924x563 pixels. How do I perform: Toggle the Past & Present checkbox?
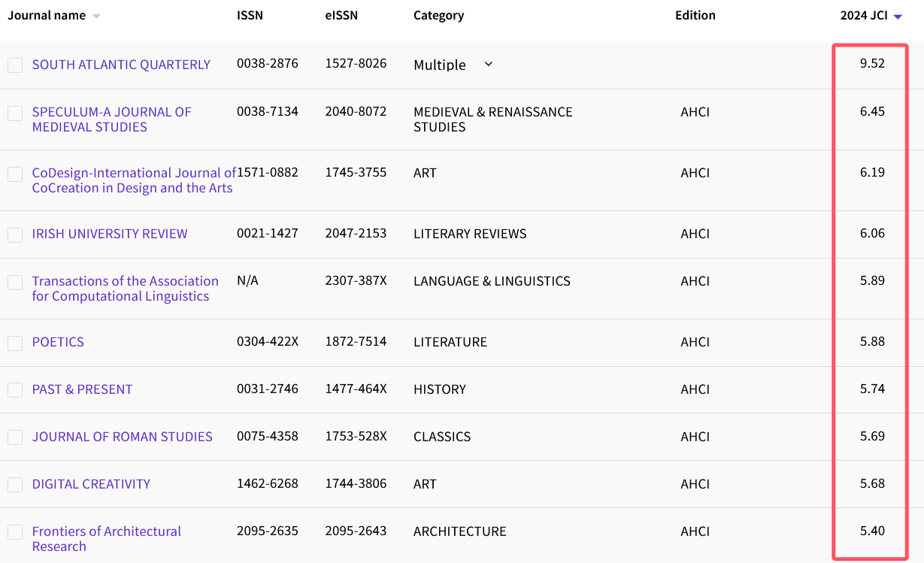(x=15, y=390)
